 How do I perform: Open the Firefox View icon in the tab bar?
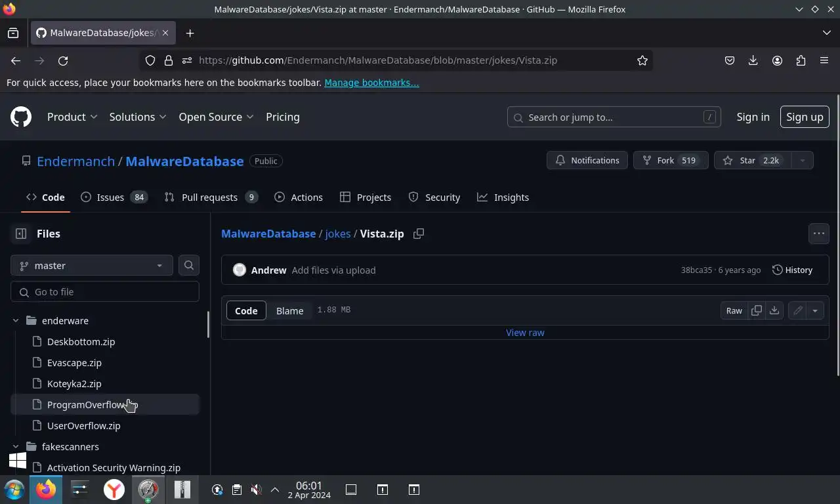tap(13, 33)
